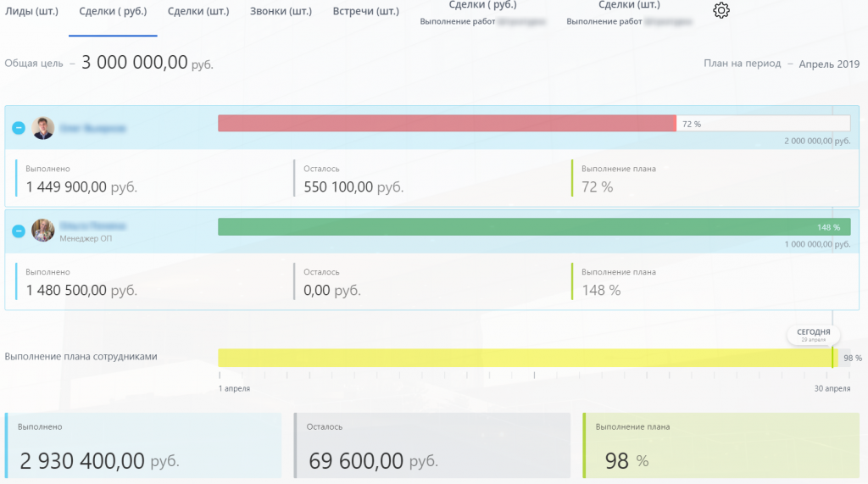The image size is (868, 484).
Task: Click avatar of employee with 72 % plan
Action: 42,128
